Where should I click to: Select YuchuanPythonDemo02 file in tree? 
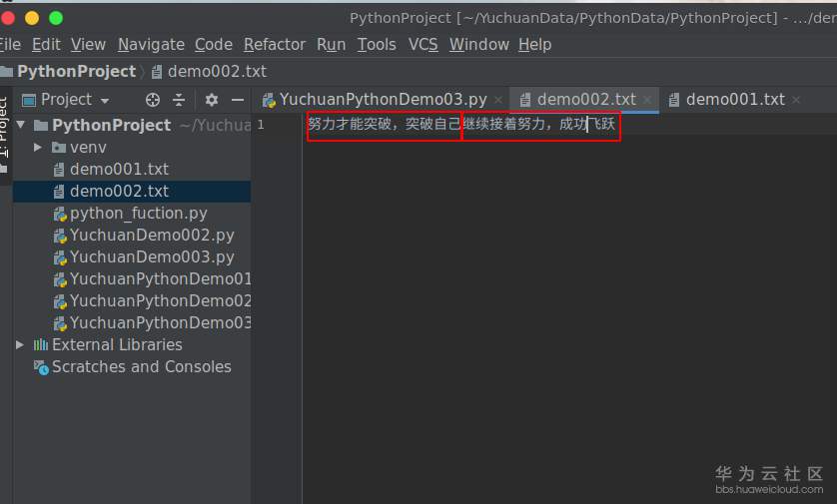pos(160,300)
